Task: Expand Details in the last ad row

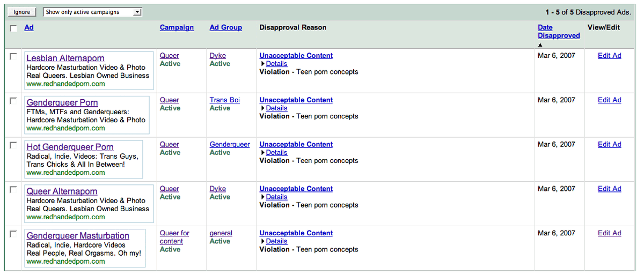Action: click(x=276, y=241)
